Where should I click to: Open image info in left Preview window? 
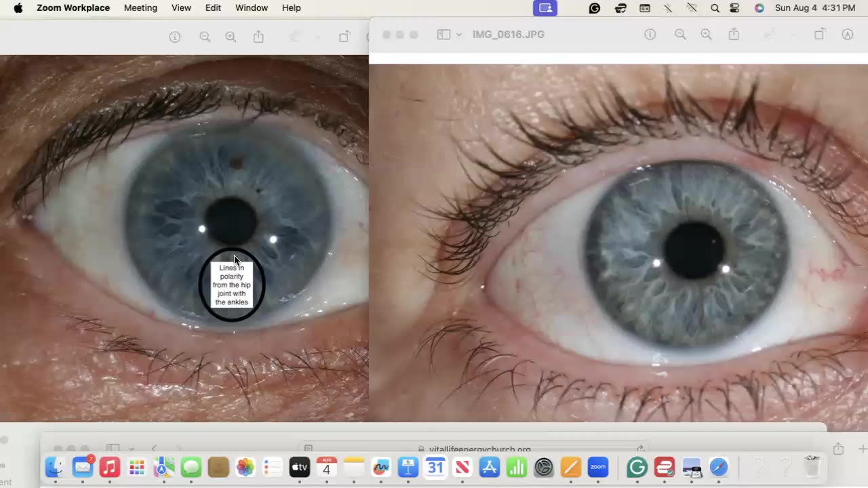click(175, 37)
